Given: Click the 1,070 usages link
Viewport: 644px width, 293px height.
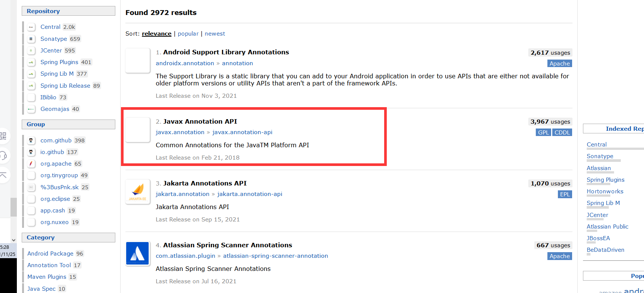Looking at the screenshot, I should pyautogui.click(x=550, y=184).
